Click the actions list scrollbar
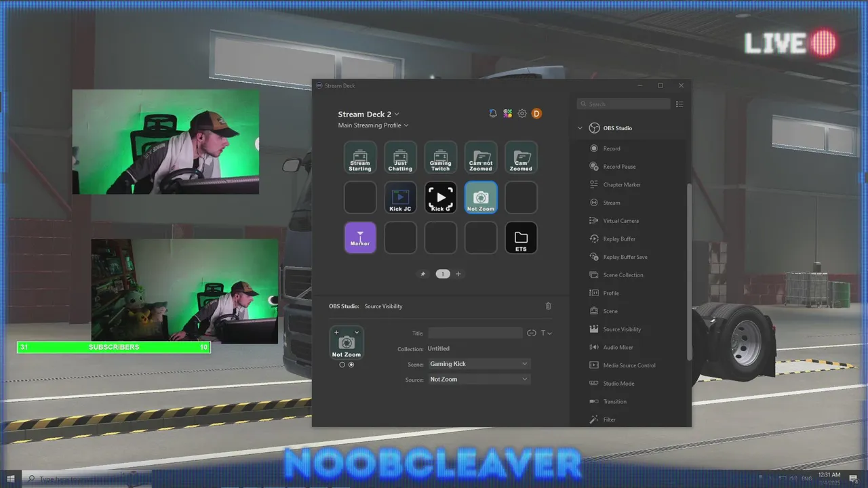This screenshot has height=488, width=868. pos(689,271)
